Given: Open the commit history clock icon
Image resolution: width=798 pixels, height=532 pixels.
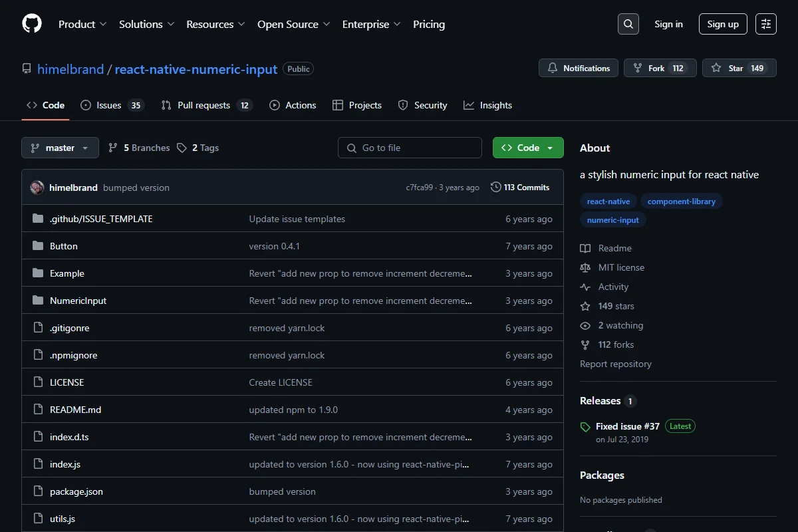Looking at the screenshot, I should (x=495, y=188).
